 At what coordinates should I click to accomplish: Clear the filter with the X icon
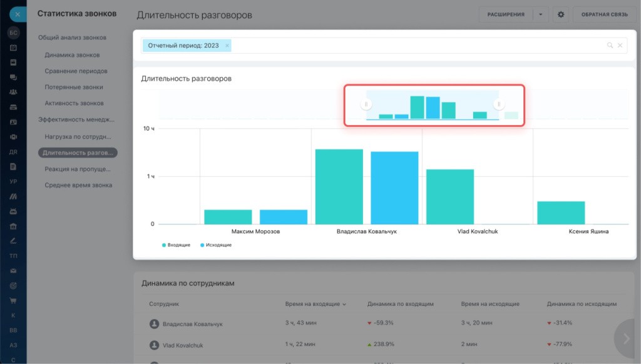pyautogui.click(x=620, y=46)
